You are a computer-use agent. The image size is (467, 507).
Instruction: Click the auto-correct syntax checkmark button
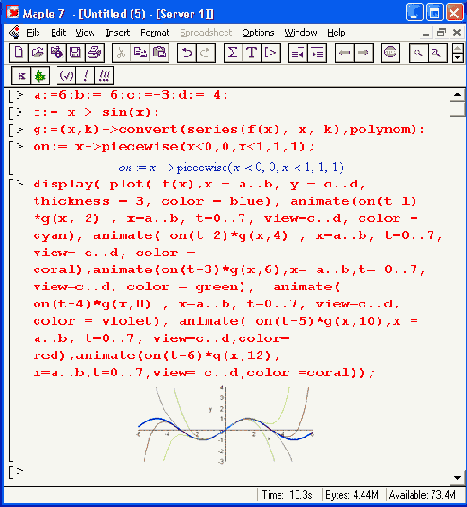[x=66, y=76]
